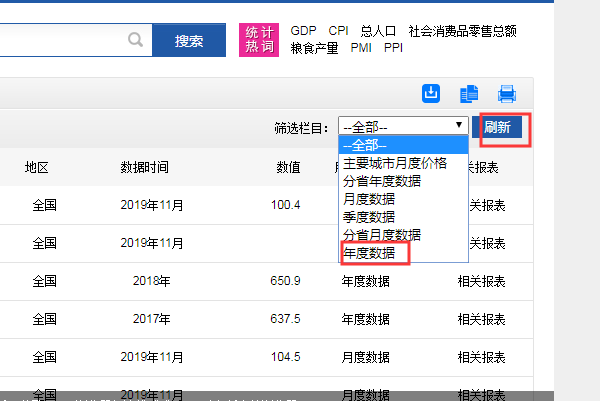This screenshot has height=401, width=600.
Task: Open the 筛选栏目 dropdown arrow
Action: pyautogui.click(x=459, y=126)
